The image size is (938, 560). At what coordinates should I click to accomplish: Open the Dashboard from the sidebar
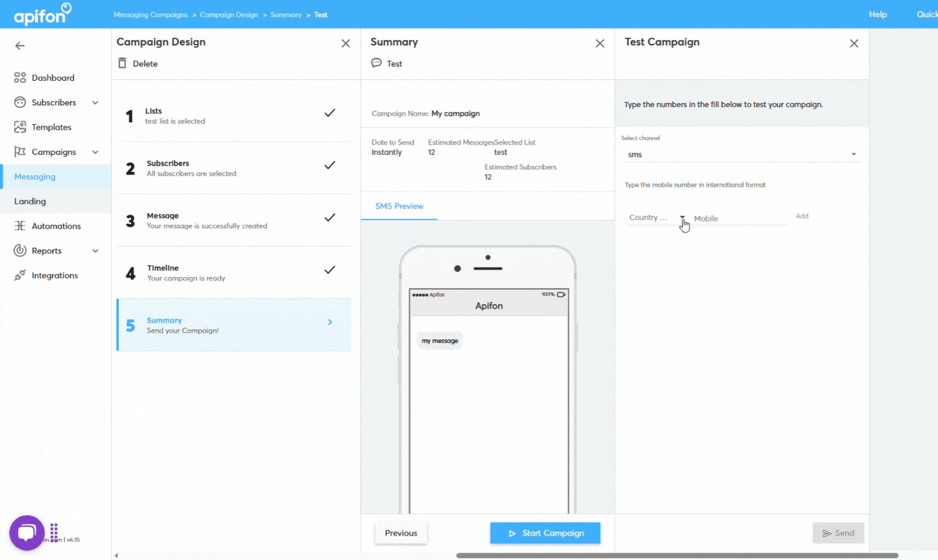tap(54, 77)
